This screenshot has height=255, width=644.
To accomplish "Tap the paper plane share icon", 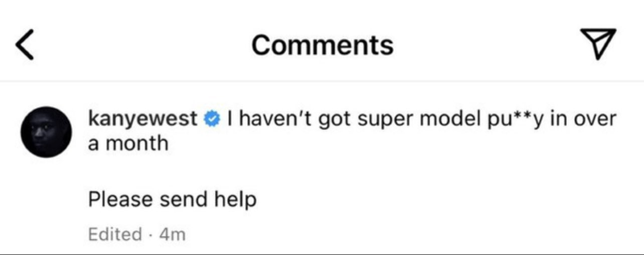I will pos(598,44).
